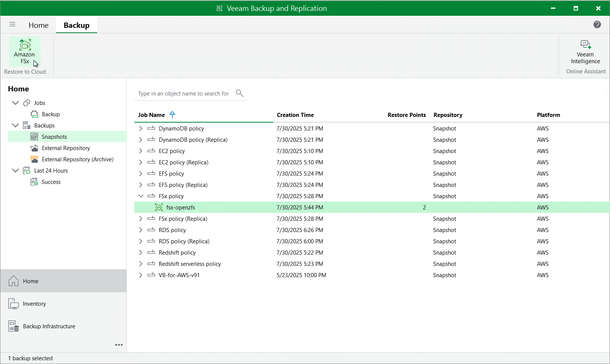Collapse the Last 24 Hours node

click(15, 170)
